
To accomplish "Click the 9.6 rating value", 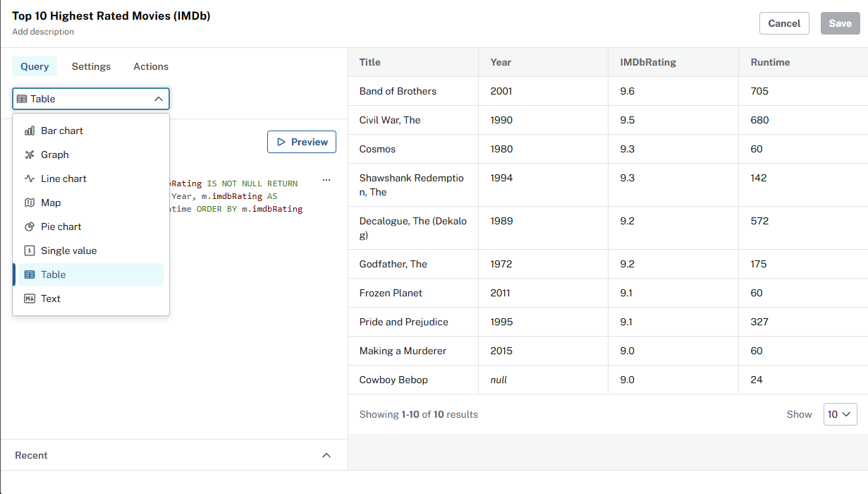I will pos(628,91).
